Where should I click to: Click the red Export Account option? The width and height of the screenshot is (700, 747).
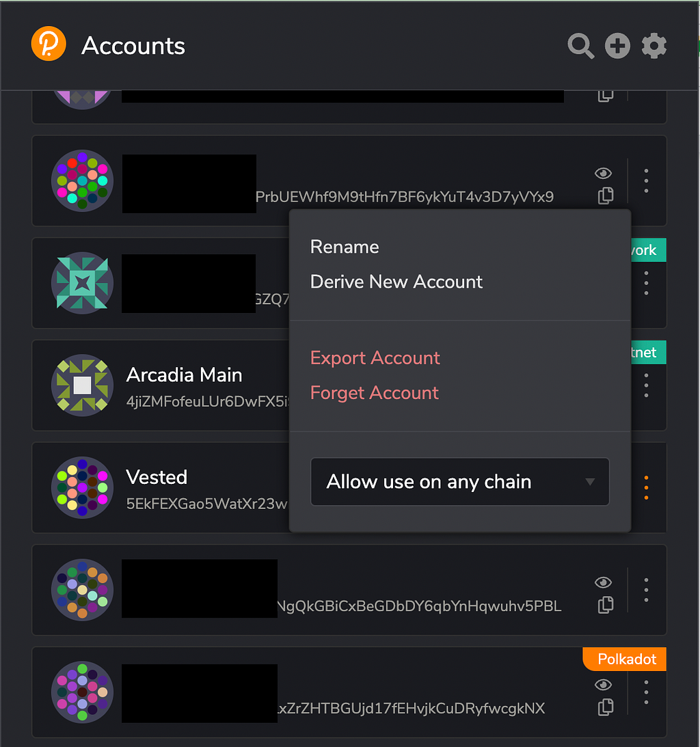pos(375,357)
